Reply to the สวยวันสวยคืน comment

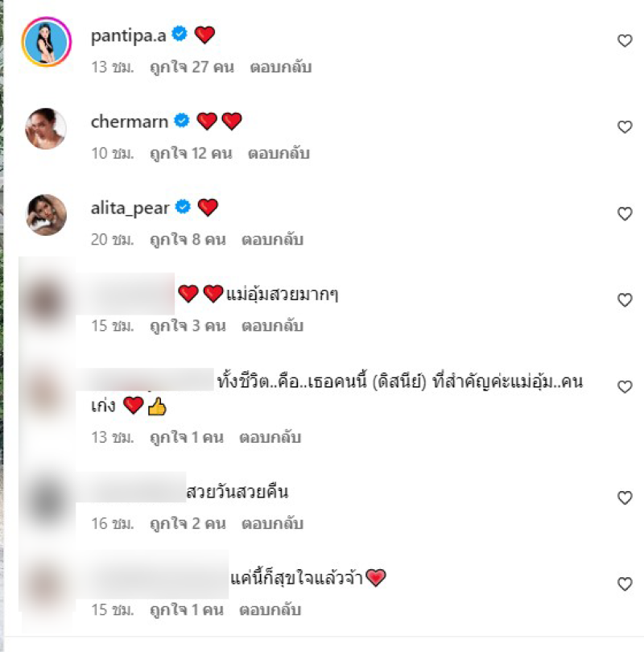272,523
